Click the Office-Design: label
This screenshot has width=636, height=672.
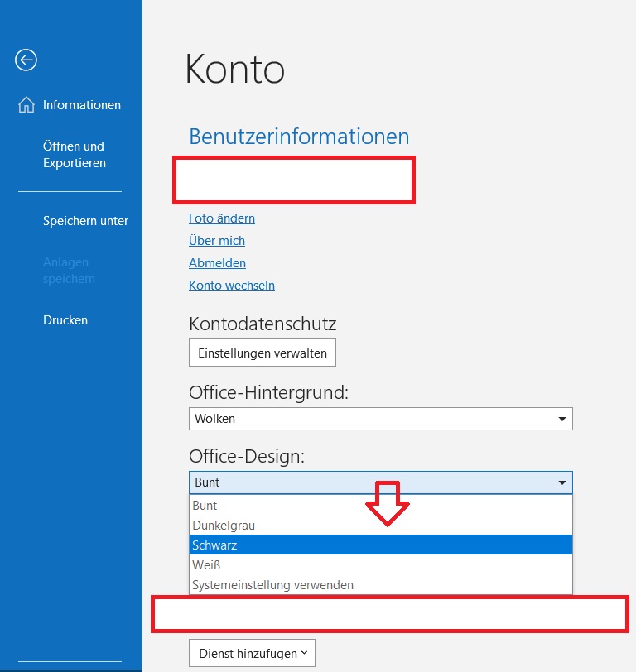[x=247, y=457]
